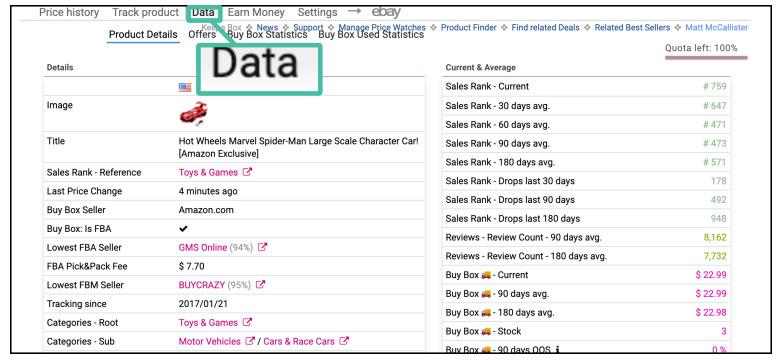
Task: Click review count value 7,732
Action: (x=715, y=256)
